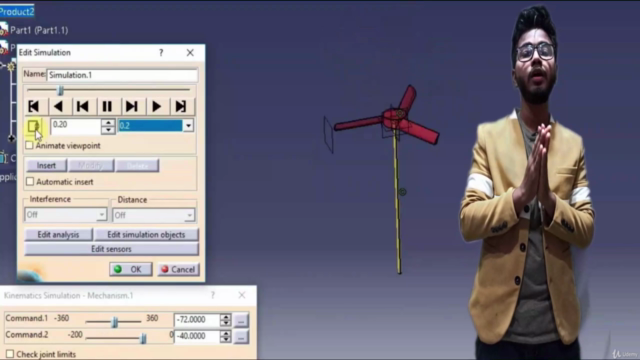This screenshot has height=360, width=640.
Task: Click the simulation timeline slider handle
Action: pos(60,90)
